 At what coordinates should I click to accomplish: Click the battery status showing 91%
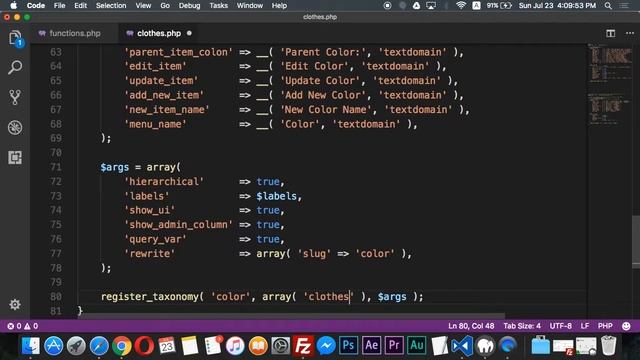point(499,6)
